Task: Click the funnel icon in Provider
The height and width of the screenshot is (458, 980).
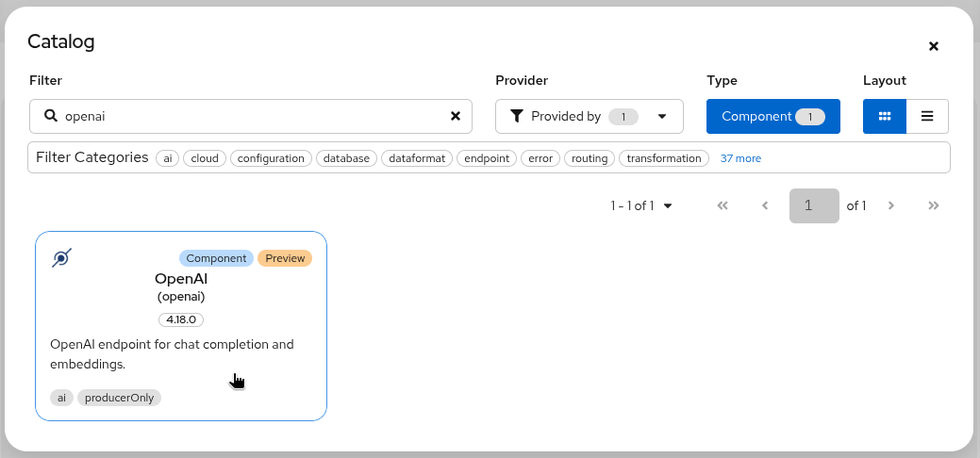Action: point(516,116)
